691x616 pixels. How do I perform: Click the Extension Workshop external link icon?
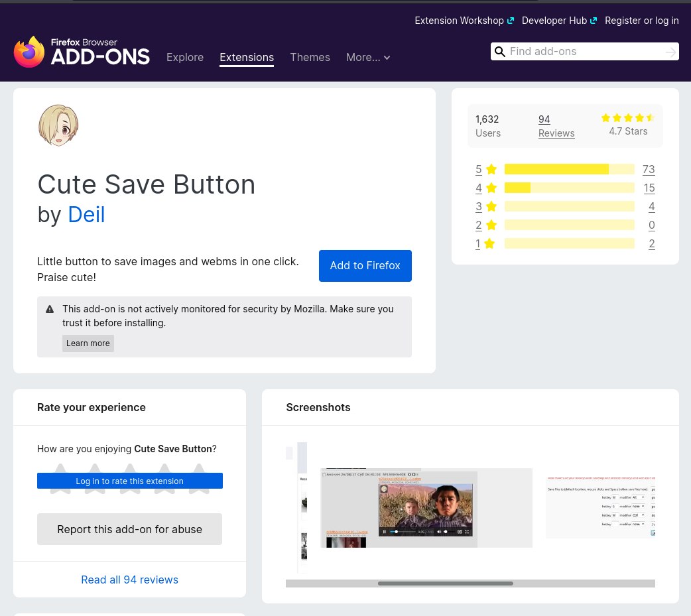coord(511,21)
